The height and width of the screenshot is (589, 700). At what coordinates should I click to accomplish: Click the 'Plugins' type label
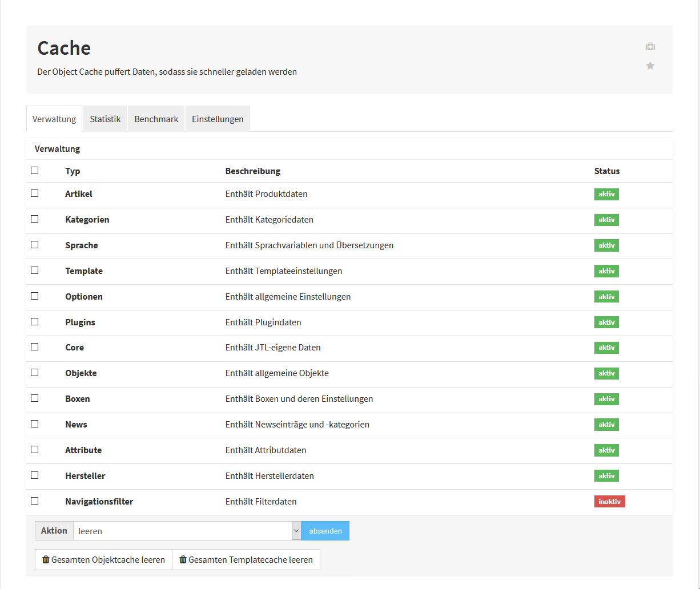coord(80,322)
